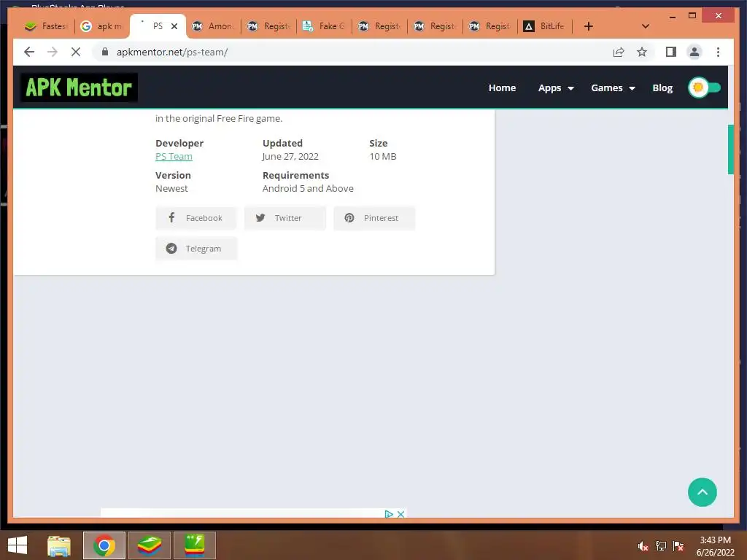This screenshot has width=747, height=560.
Task: View site security lock info
Action: tap(105, 52)
